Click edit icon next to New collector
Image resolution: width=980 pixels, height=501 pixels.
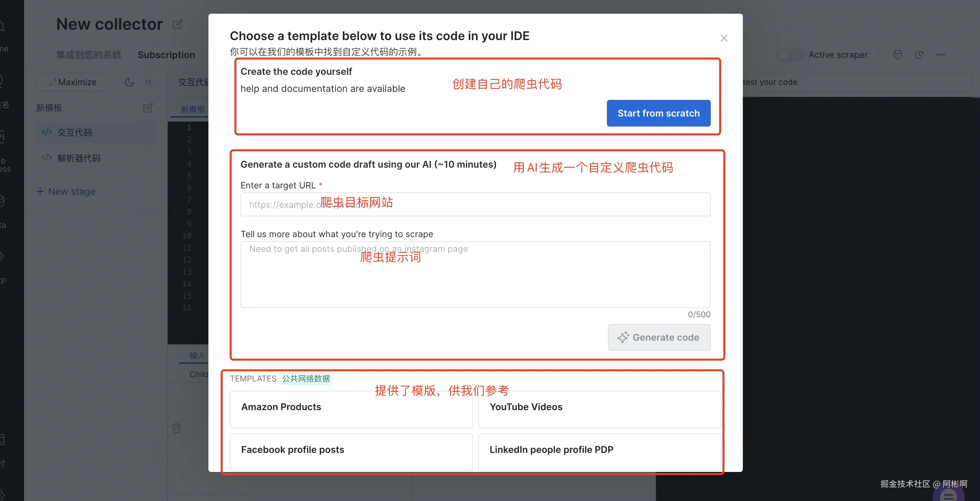177,24
